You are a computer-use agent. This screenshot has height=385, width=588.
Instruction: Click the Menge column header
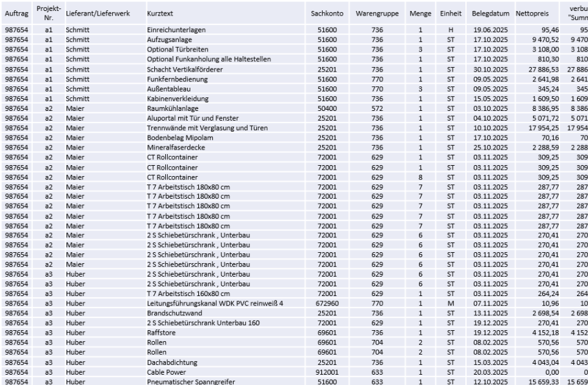pyautogui.click(x=420, y=13)
